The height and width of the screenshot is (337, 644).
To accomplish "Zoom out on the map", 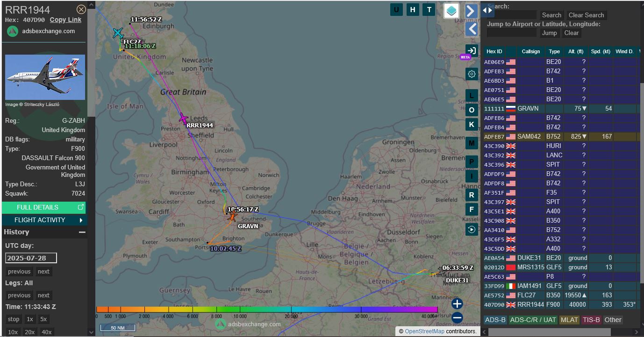I will (x=457, y=318).
